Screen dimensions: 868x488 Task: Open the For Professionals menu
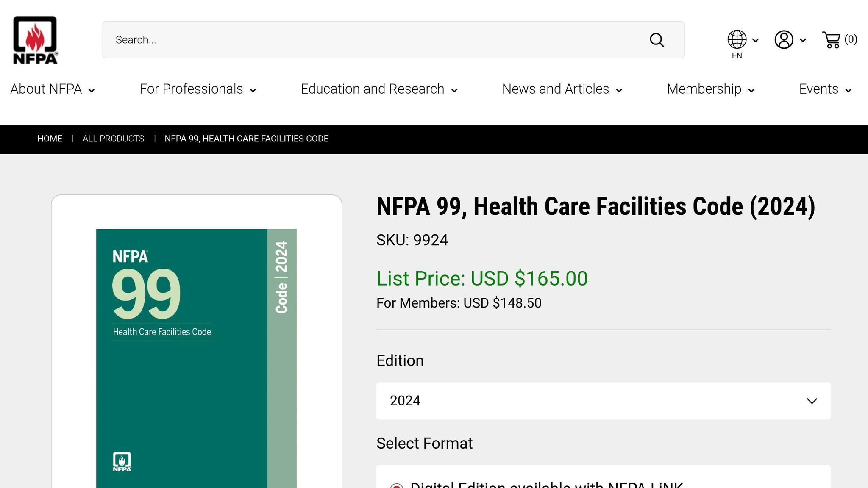point(198,89)
